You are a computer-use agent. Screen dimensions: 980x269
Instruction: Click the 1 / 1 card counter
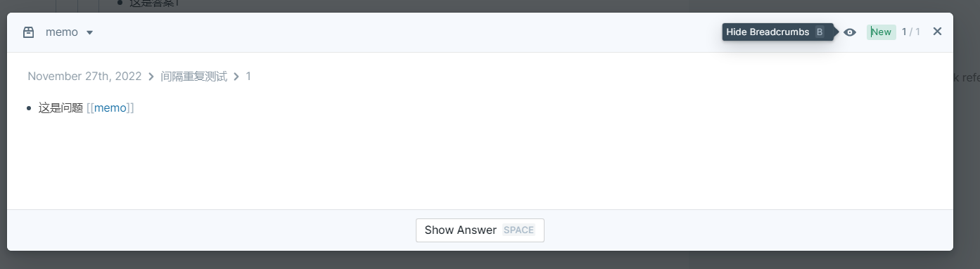click(x=911, y=32)
